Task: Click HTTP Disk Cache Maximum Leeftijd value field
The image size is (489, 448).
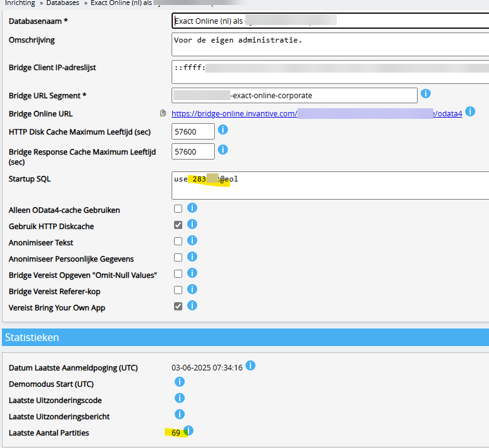Action: pyautogui.click(x=193, y=131)
